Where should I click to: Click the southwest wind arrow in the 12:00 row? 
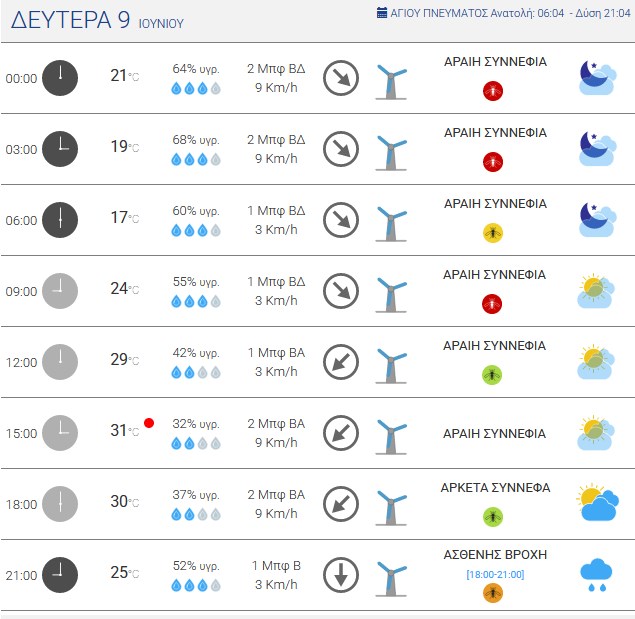tap(341, 362)
